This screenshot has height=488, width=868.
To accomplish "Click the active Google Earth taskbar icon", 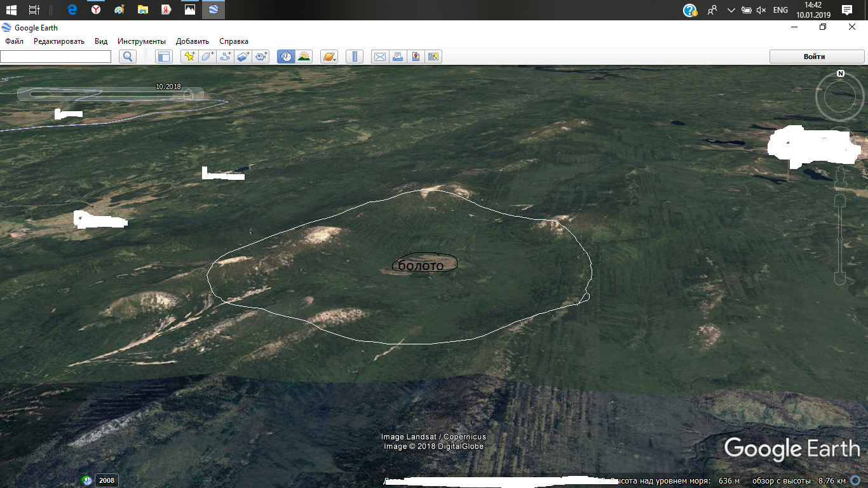I will click(213, 10).
